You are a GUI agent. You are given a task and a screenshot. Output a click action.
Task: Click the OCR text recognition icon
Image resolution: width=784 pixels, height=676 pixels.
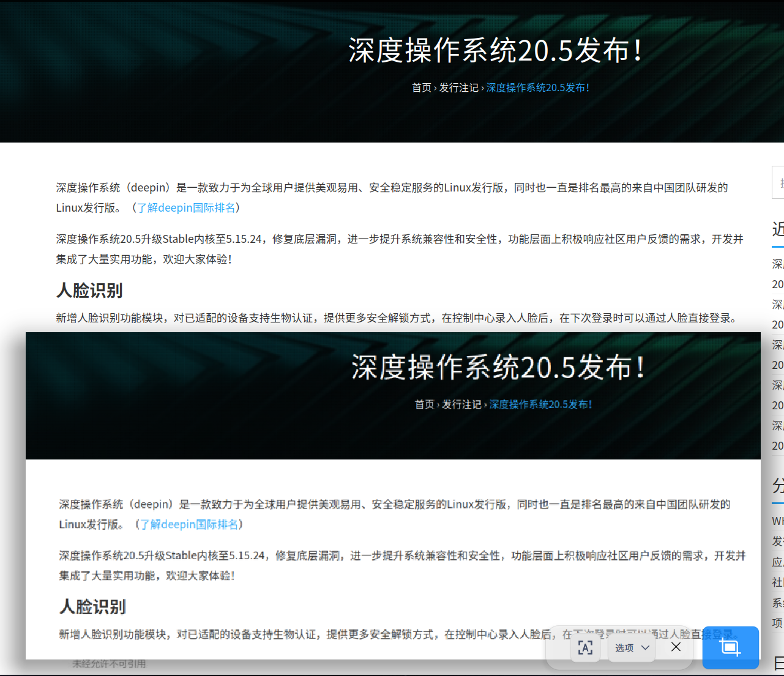pos(586,647)
